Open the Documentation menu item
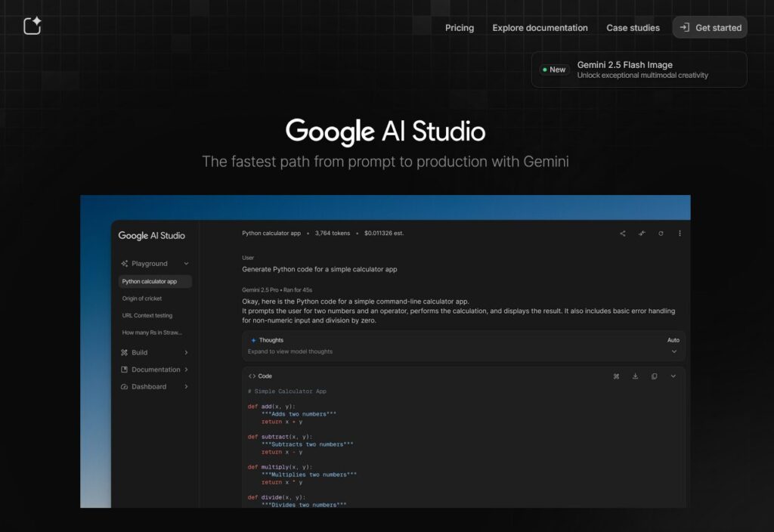This screenshot has height=532, width=774. click(156, 370)
